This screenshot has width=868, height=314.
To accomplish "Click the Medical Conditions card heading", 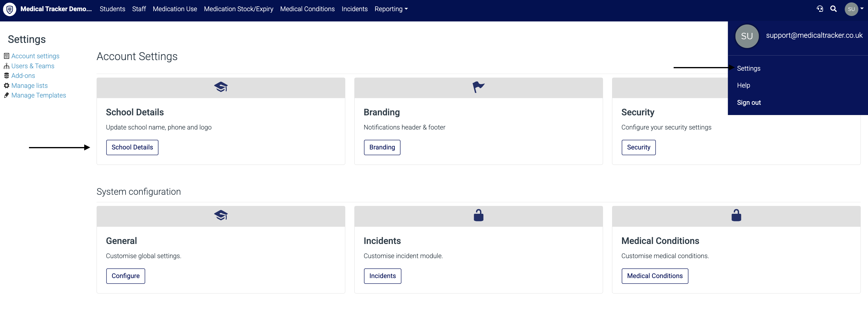I will pos(660,241).
